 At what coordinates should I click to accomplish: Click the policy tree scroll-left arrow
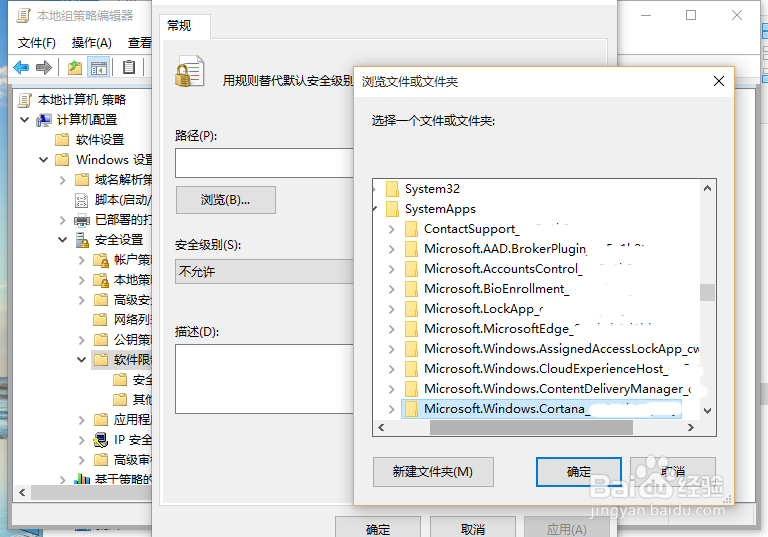click(23, 492)
